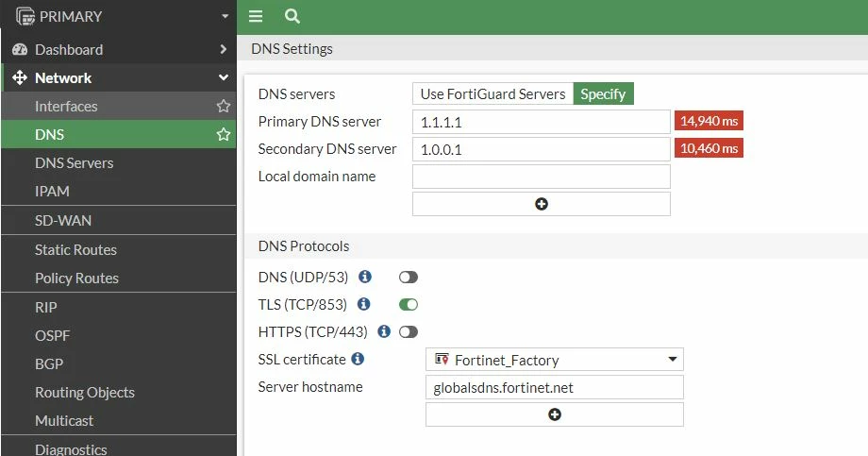The height and width of the screenshot is (456, 868).
Task: Open the DNS Servers menu item
Action: (x=119, y=163)
